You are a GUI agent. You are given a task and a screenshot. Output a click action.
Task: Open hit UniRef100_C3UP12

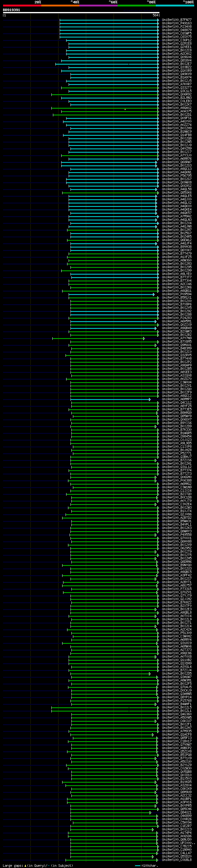point(177,40)
